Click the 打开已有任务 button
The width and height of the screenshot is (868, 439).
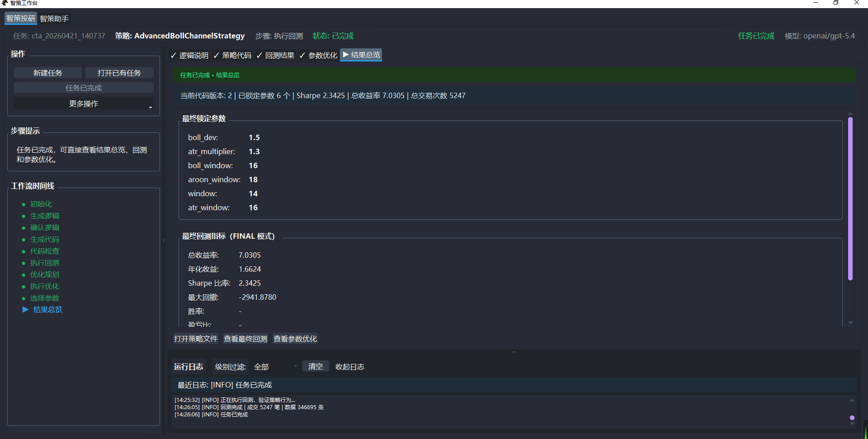click(119, 73)
